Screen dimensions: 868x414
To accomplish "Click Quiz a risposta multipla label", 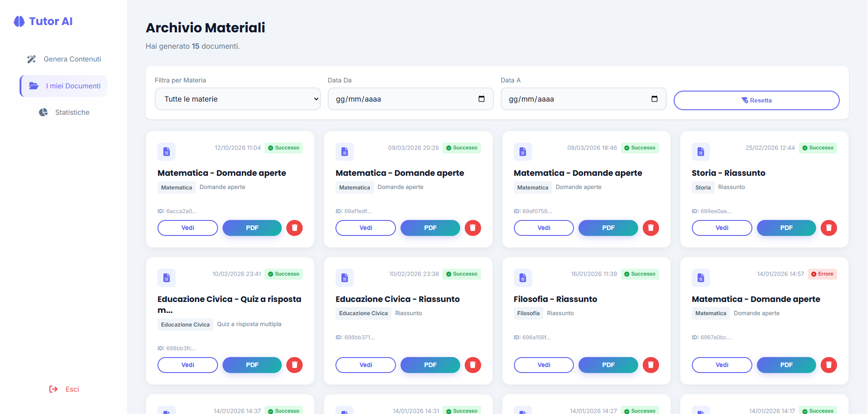I will (249, 324).
